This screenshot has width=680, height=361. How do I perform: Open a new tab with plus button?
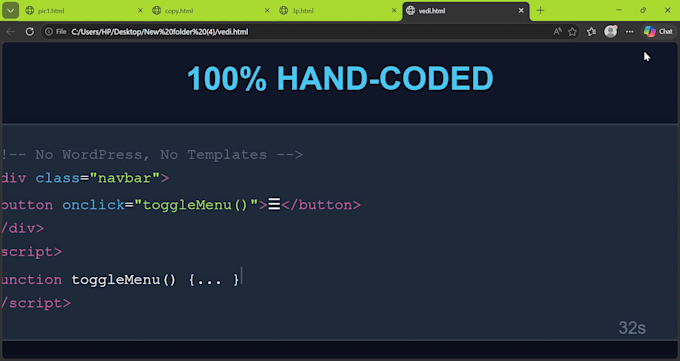pos(540,10)
